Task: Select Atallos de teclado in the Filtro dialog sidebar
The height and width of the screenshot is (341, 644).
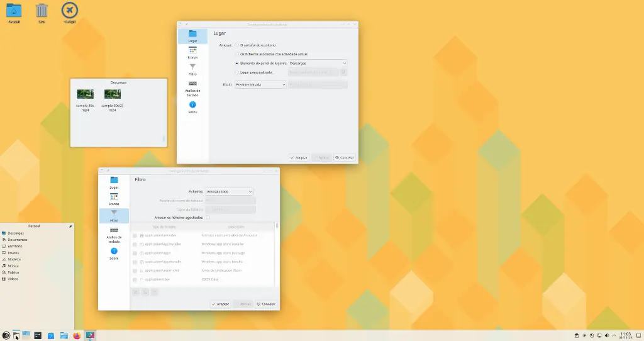Action: [114, 235]
